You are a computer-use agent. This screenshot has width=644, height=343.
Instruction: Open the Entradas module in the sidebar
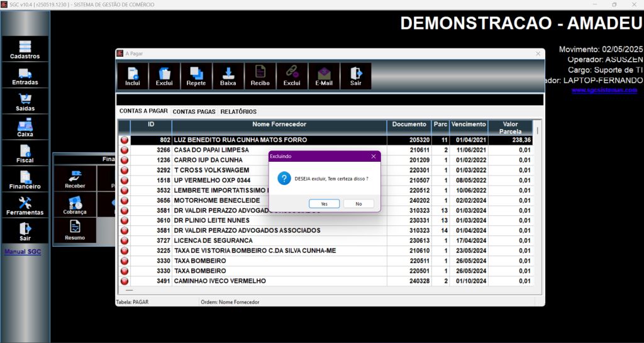pyautogui.click(x=25, y=75)
